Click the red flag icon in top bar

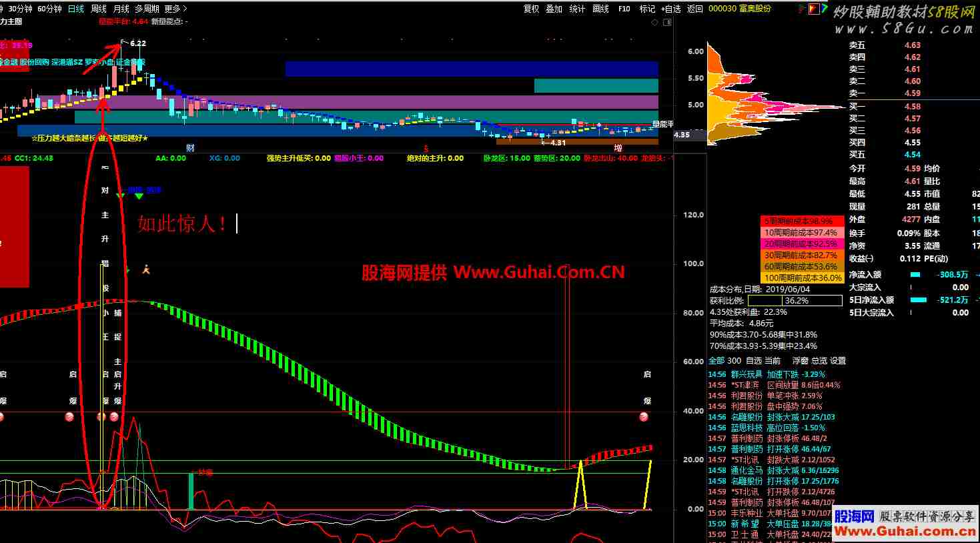coord(814,9)
